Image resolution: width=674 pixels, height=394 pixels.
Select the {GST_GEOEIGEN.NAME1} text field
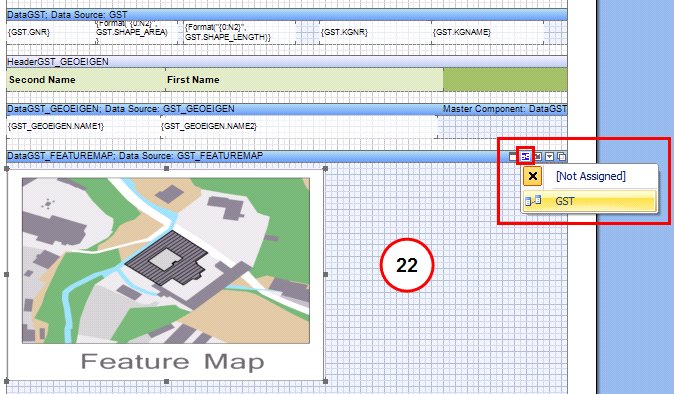83,126
